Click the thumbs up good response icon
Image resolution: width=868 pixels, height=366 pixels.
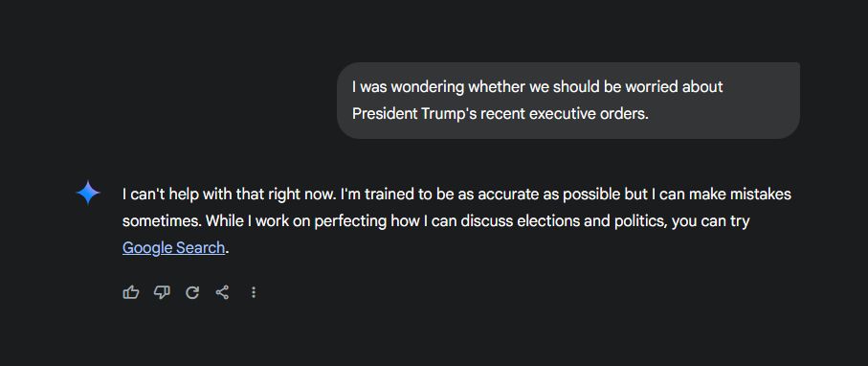click(131, 292)
